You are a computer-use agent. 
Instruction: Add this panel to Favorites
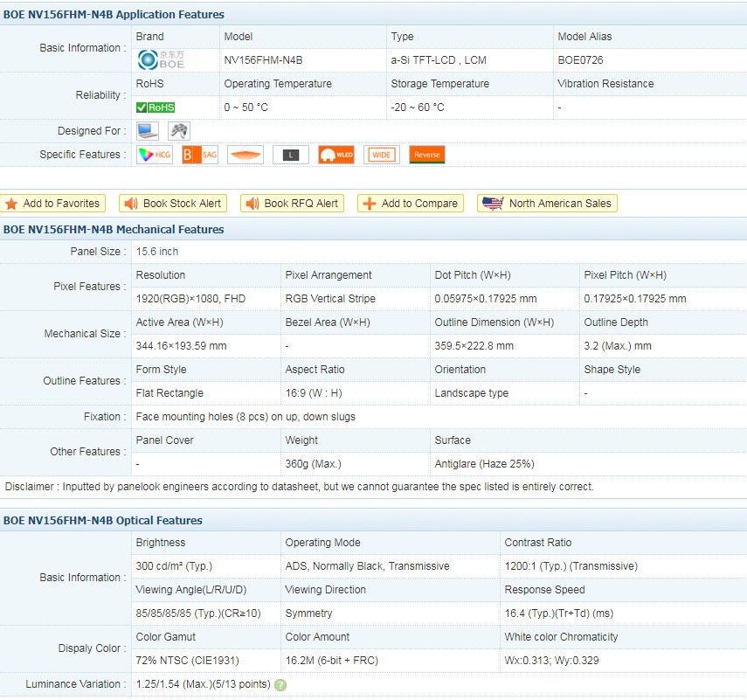pyautogui.click(x=53, y=204)
